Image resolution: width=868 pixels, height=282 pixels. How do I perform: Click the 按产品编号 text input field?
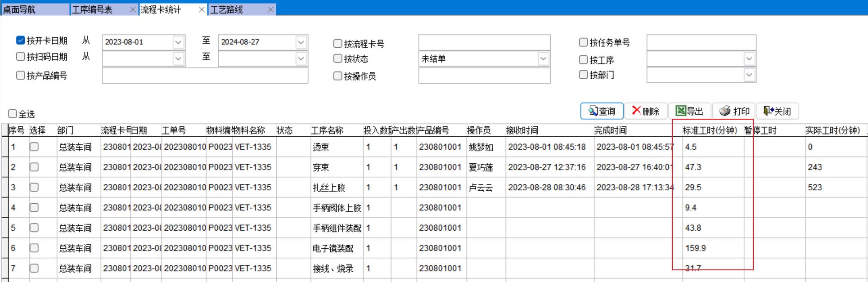pos(205,76)
